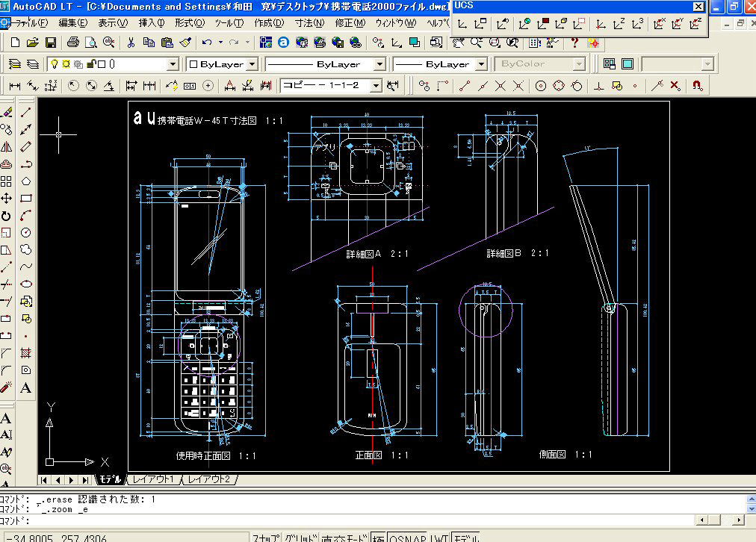Viewport: 756px width, 542px height.
Task: Click the 3 Point UCS icon
Action: (637, 24)
